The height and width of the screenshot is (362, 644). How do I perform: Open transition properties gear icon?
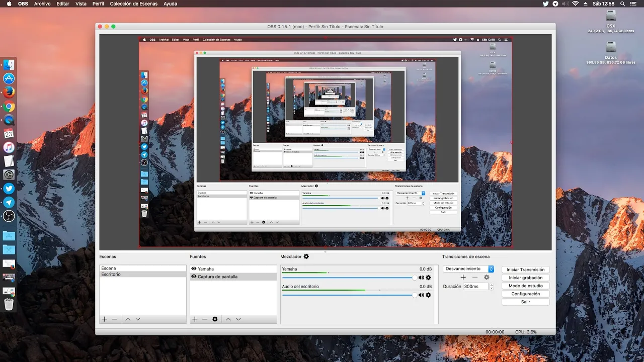(x=487, y=277)
